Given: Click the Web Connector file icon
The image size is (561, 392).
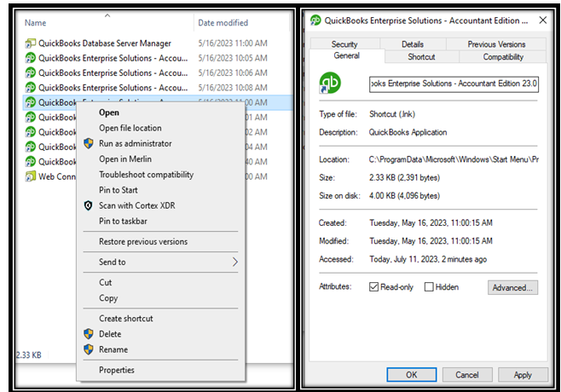Looking at the screenshot, I should (31, 176).
